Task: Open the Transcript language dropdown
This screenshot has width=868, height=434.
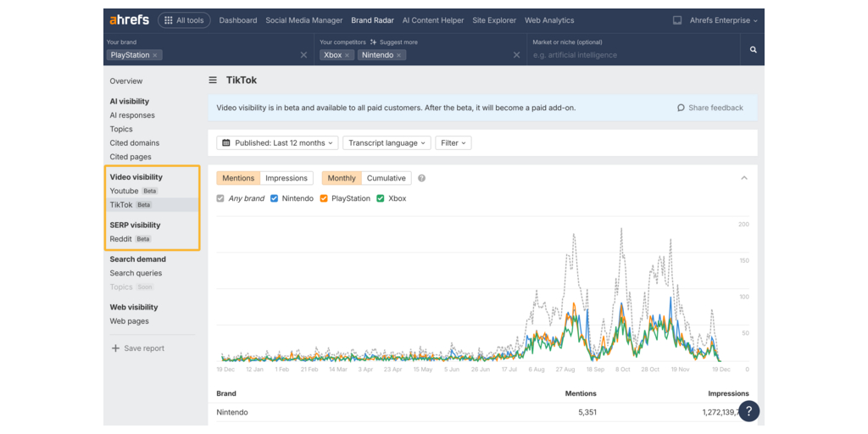Action: (387, 143)
